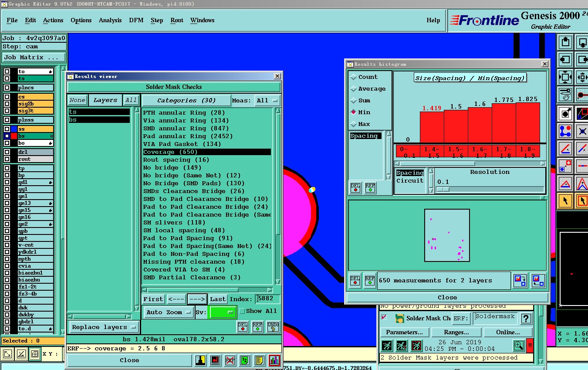Click the yellow notes icon in Results viewer
The height and width of the screenshot is (370, 588).
coord(260,360)
